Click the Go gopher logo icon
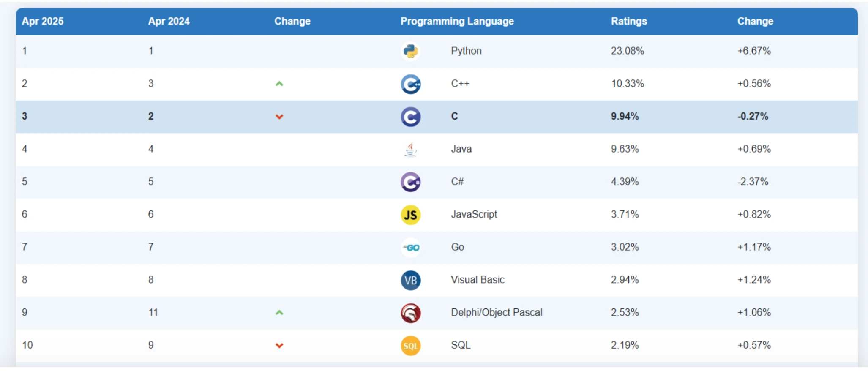Viewport: 868px width, 371px height. pyautogui.click(x=410, y=248)
